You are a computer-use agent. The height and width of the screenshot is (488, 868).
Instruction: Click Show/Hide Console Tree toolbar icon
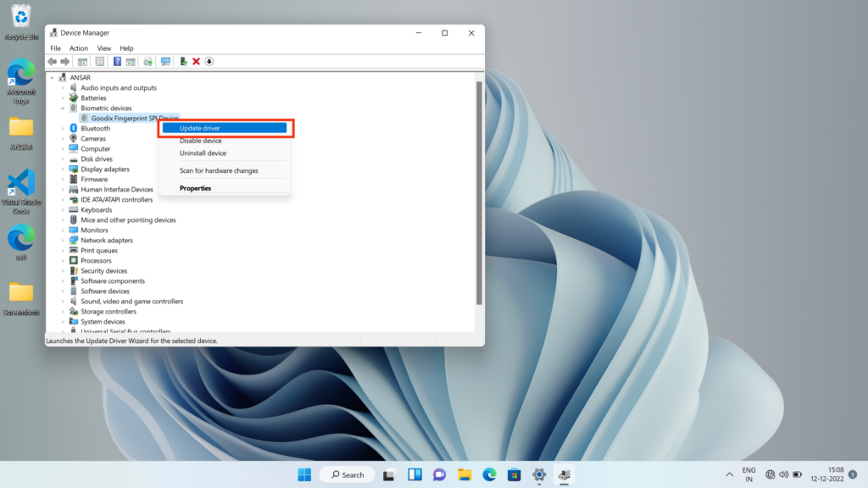82,61
